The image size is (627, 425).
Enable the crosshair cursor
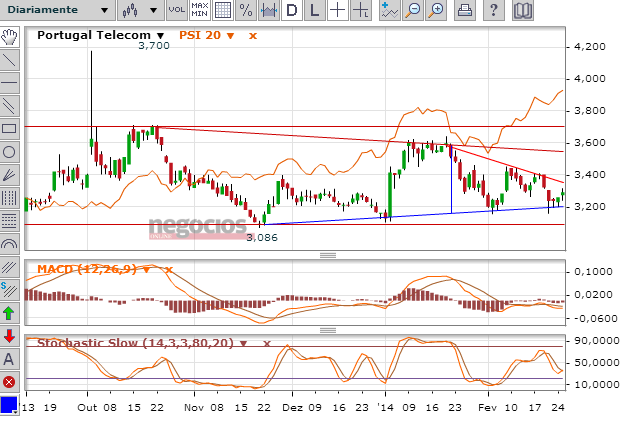[338, 10]
